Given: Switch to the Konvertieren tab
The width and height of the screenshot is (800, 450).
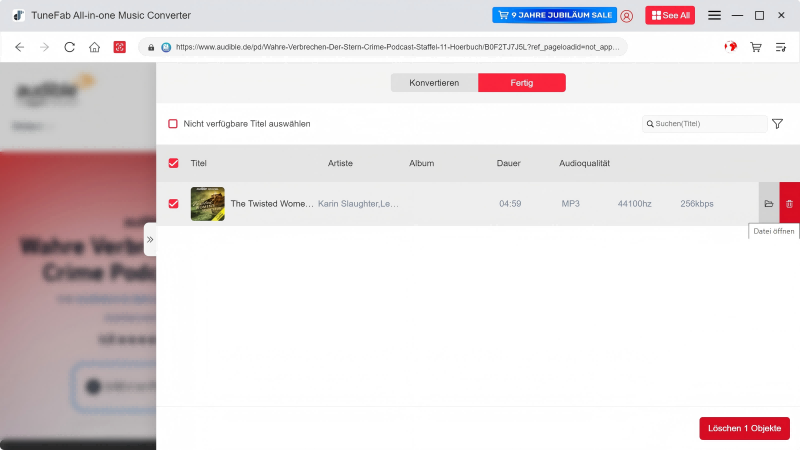Looking at the screenshot, I should [434, 83].
